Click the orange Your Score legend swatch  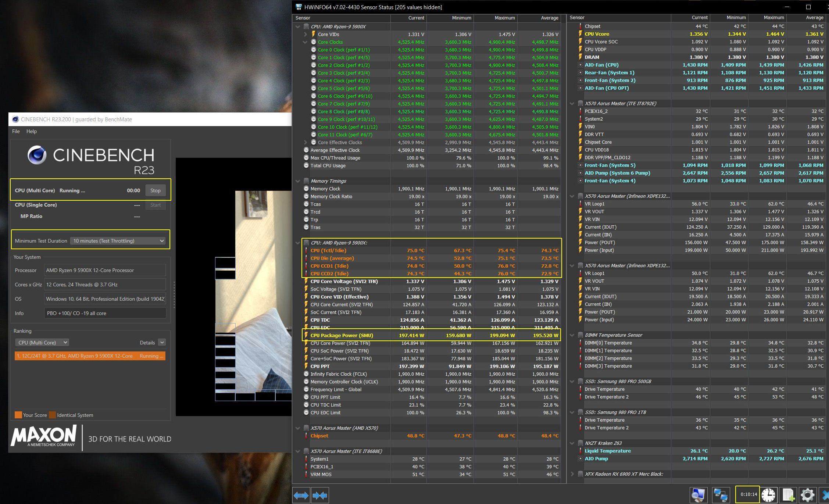(18, 415)
